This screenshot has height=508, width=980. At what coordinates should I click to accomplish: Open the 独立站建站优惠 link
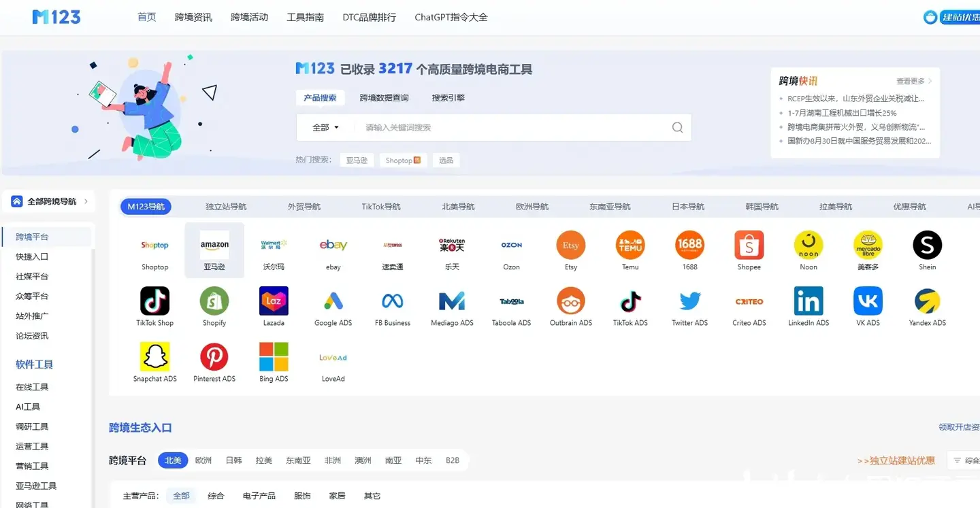(x=896, y=460)
